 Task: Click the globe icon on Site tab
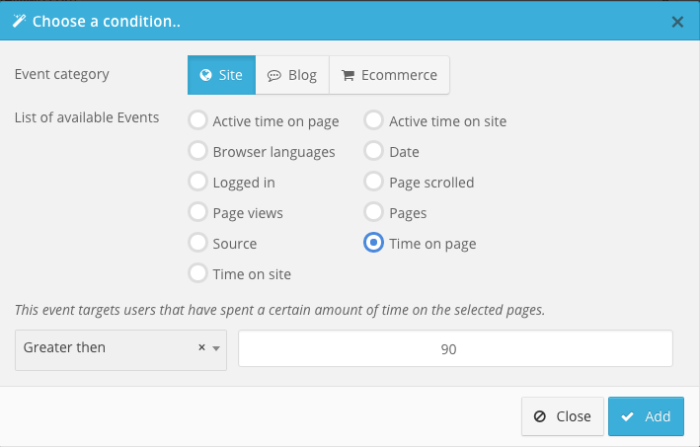[x=205, y=75]
